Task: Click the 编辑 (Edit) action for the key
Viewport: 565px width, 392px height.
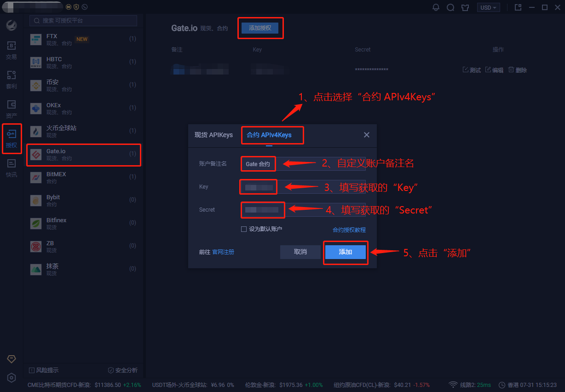Action: point(495,70)
